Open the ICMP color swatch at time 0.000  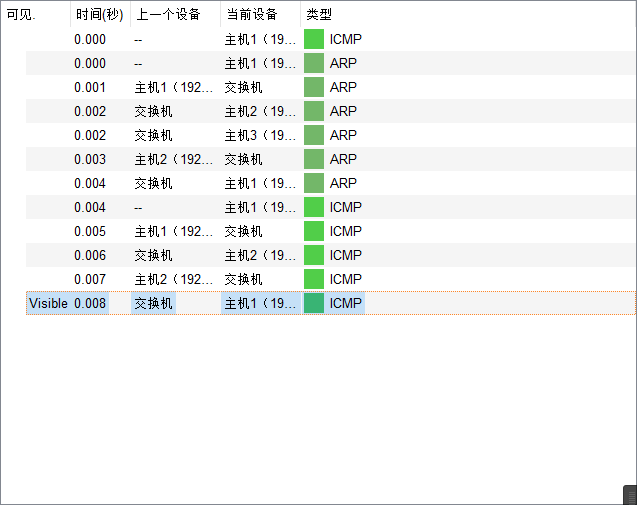click(314, 39)
